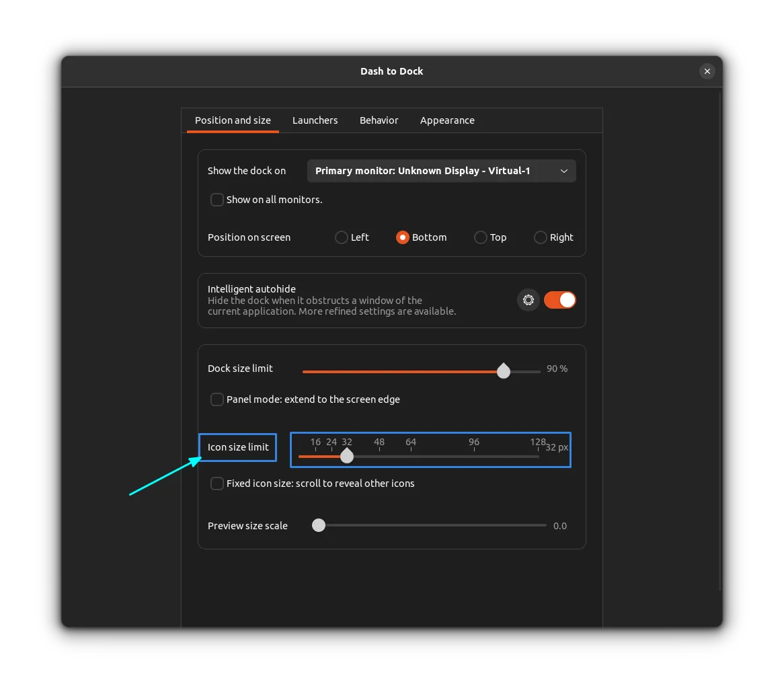The height and width of the screenshot is (694, 784).
Task: Click the Icon size limit slider handle
Action: pyautogui.click(x=347, y=456)
